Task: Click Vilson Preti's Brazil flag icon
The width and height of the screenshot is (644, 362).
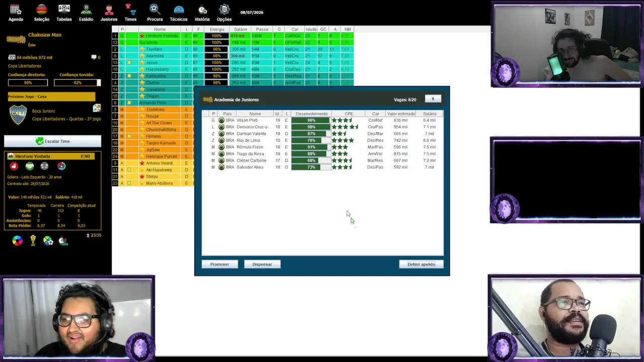Action: point(221,120)
